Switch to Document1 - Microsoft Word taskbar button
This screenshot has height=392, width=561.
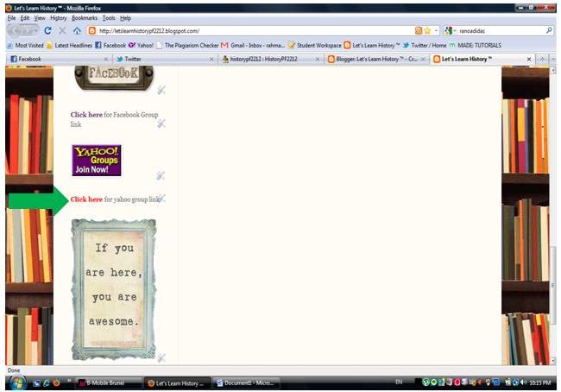tap(247, 383)
